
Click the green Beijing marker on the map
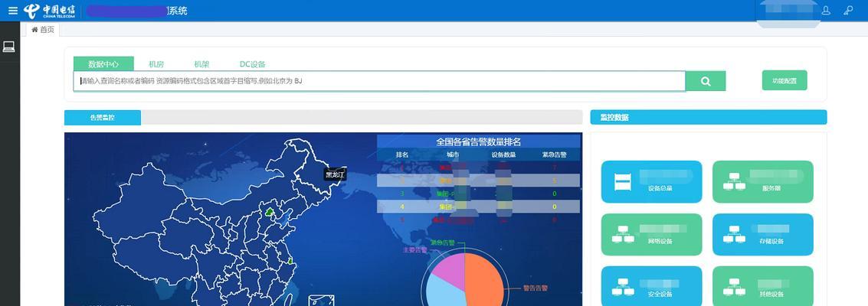tap(270, 212)
